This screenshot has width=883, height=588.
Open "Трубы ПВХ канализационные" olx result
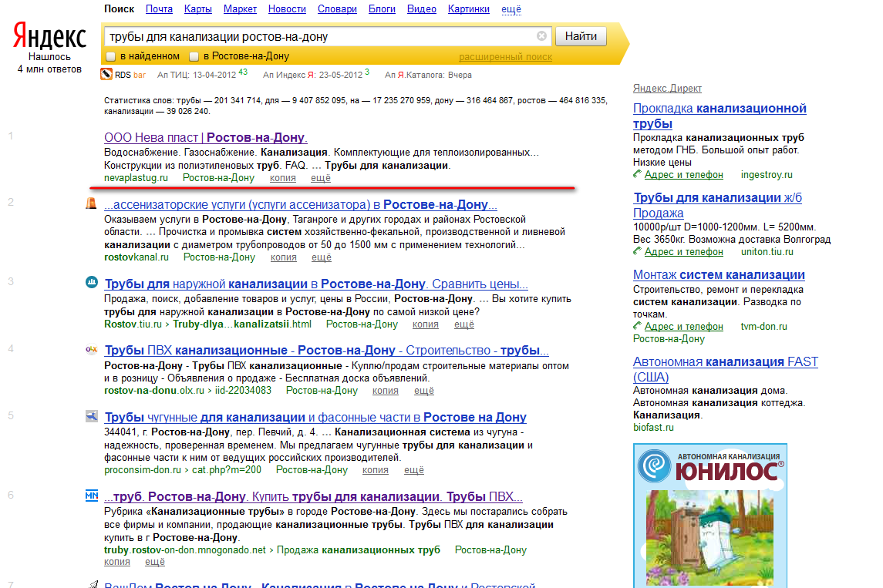coord(327,350)
